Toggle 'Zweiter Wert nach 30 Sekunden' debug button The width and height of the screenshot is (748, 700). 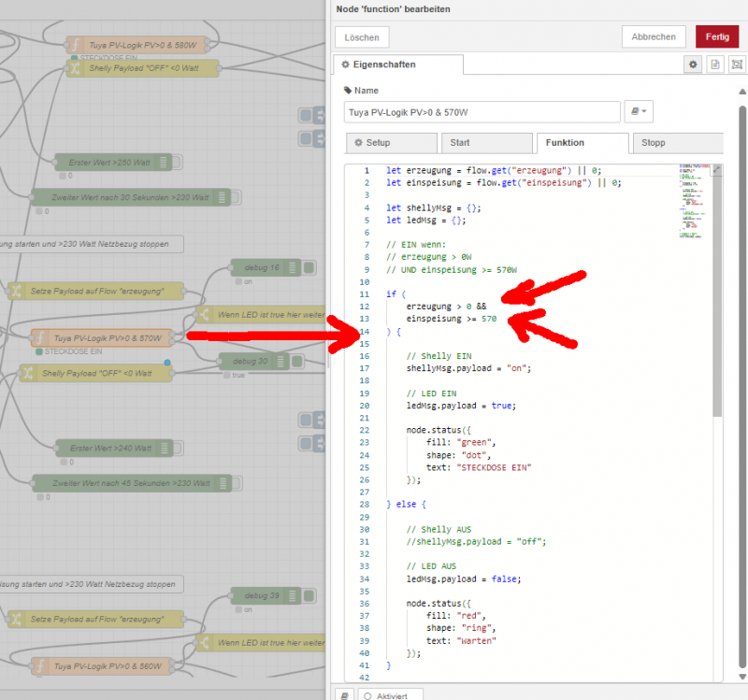click(237, 197)
